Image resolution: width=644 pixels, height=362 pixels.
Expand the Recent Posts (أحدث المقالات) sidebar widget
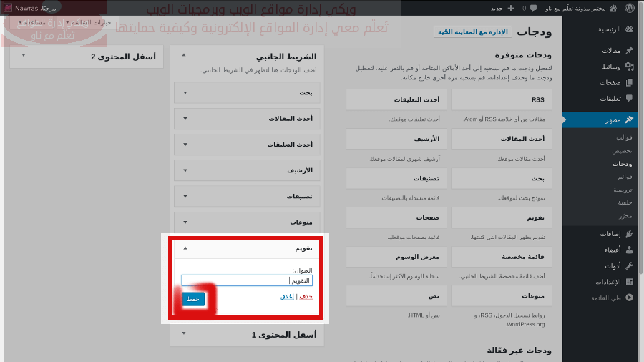tap(185, 118)
